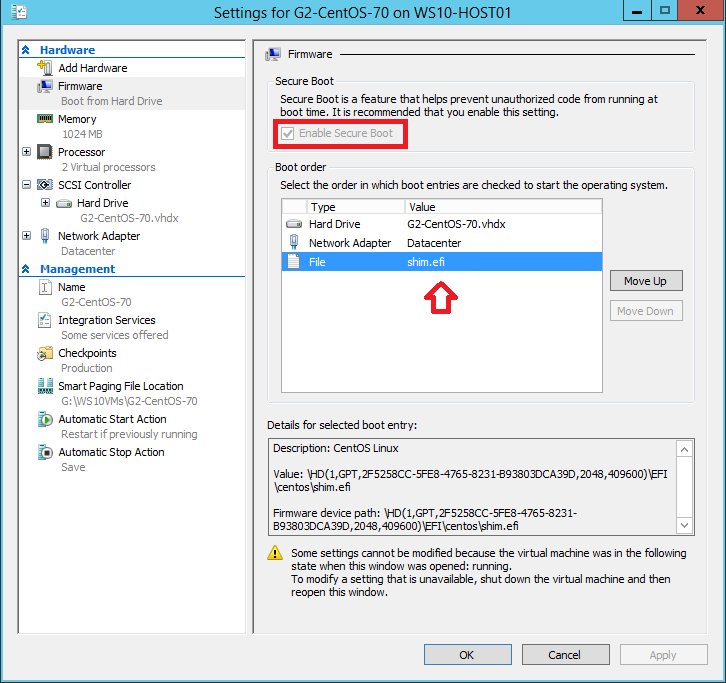Click the yellow warning icon
The height and width of the screenshot is (683, 726).
(x=275, y=553)
